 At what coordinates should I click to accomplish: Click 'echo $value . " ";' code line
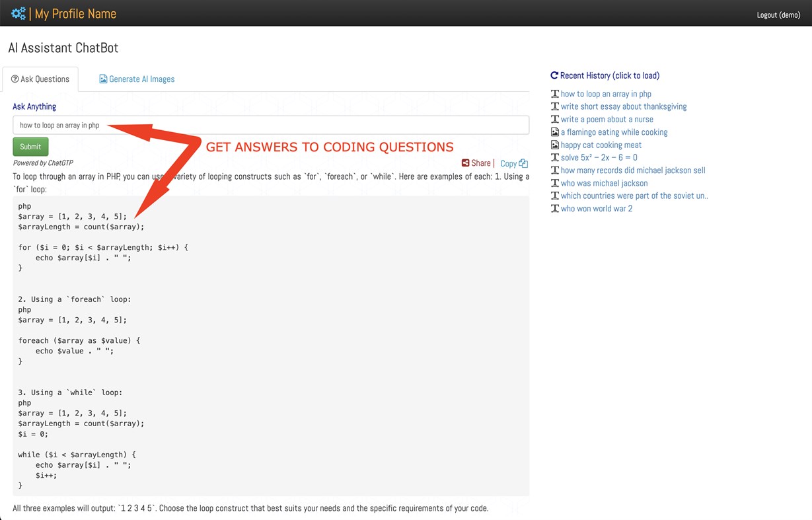[x=75, y=351]
